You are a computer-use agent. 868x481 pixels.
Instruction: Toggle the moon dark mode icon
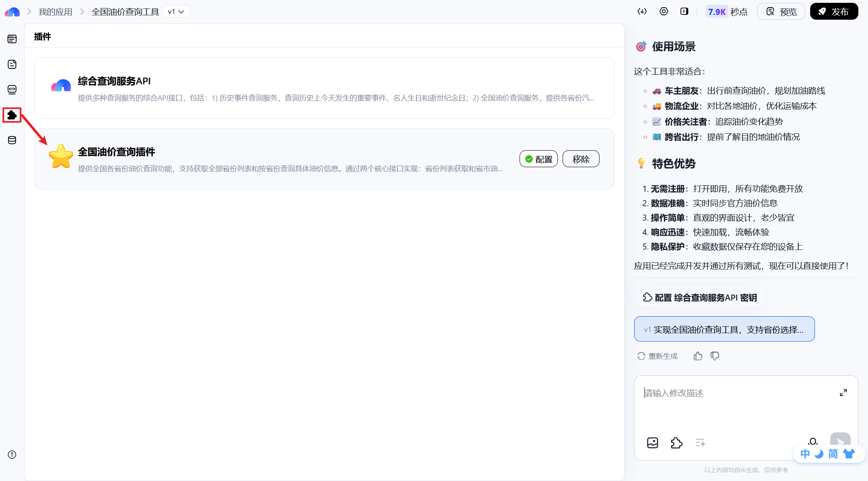pos(819,454)
